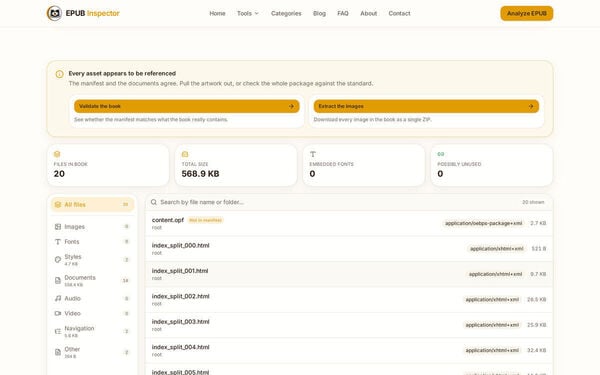Go to Categories in the navbar
The width and height of the screenshot is (600, 375).
tap(286, 13)
